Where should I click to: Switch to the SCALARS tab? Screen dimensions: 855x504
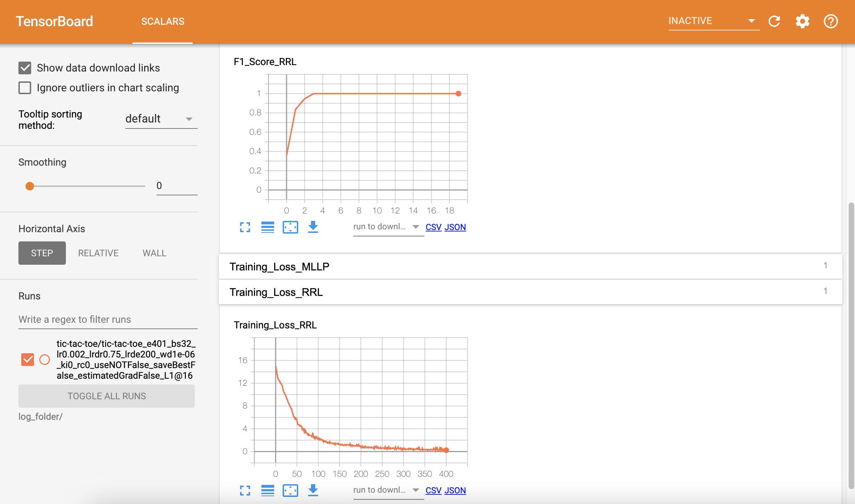coord(163,21)
